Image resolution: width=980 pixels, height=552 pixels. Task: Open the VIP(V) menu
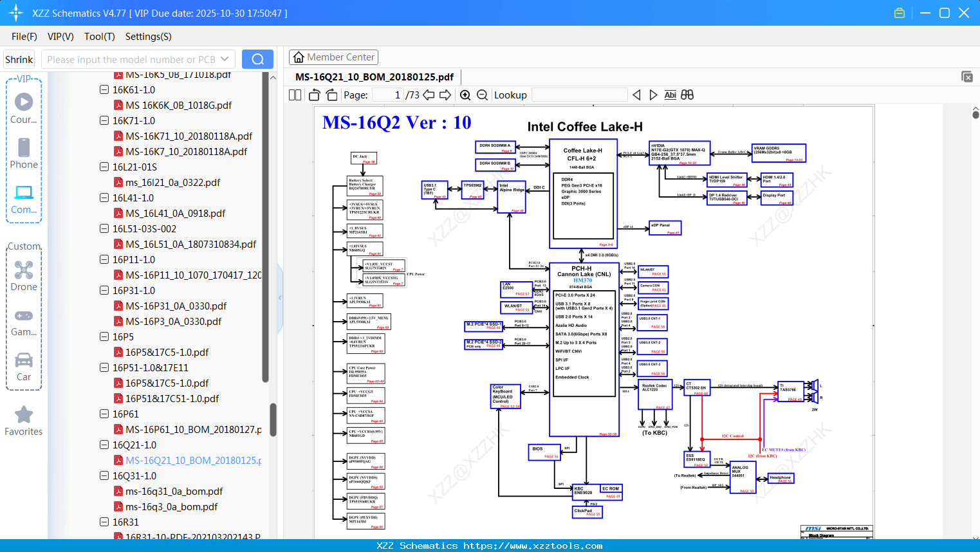pos(60,37)
